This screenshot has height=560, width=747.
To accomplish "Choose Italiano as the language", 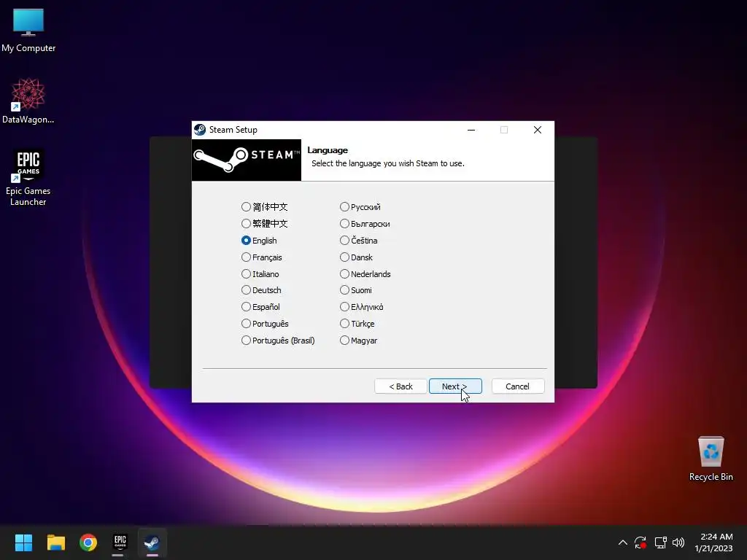I will pyautogui.click(x=260, y=274).
